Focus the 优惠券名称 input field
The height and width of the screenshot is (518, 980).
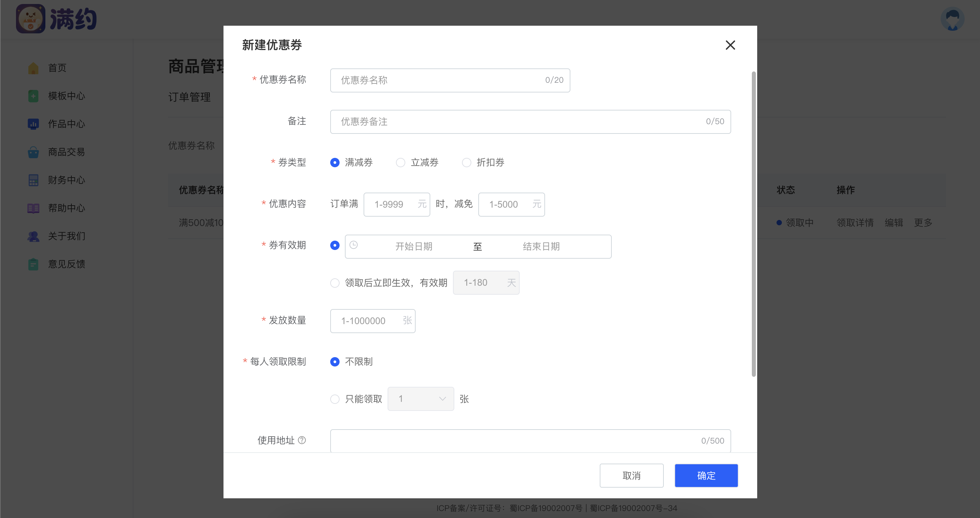[450, 80]
